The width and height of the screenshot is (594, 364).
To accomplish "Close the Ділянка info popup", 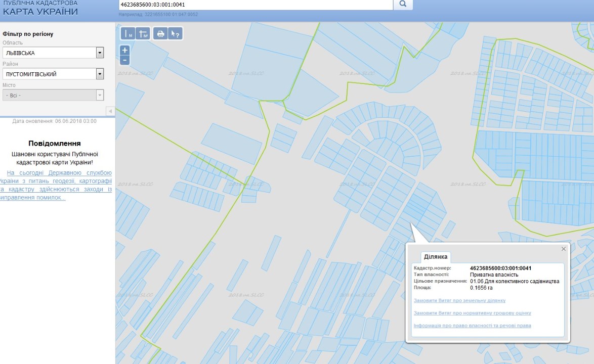I will pos(564,249).
